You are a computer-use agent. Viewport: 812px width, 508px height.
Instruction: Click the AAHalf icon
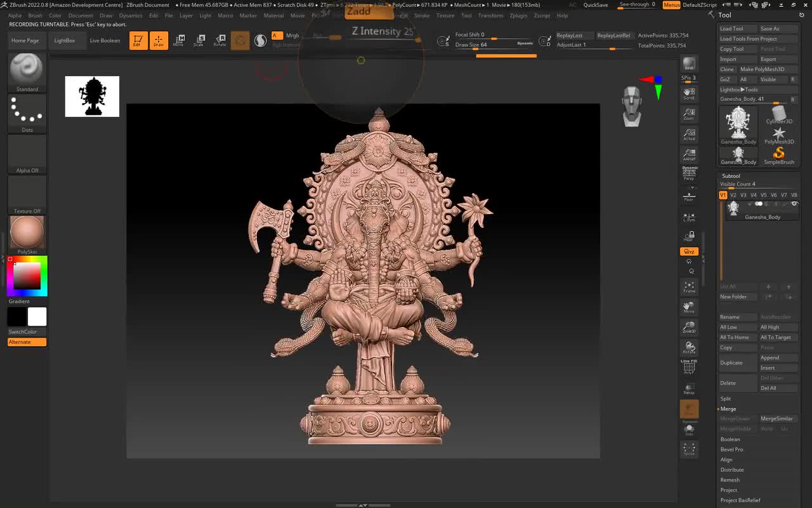point(689,154)
